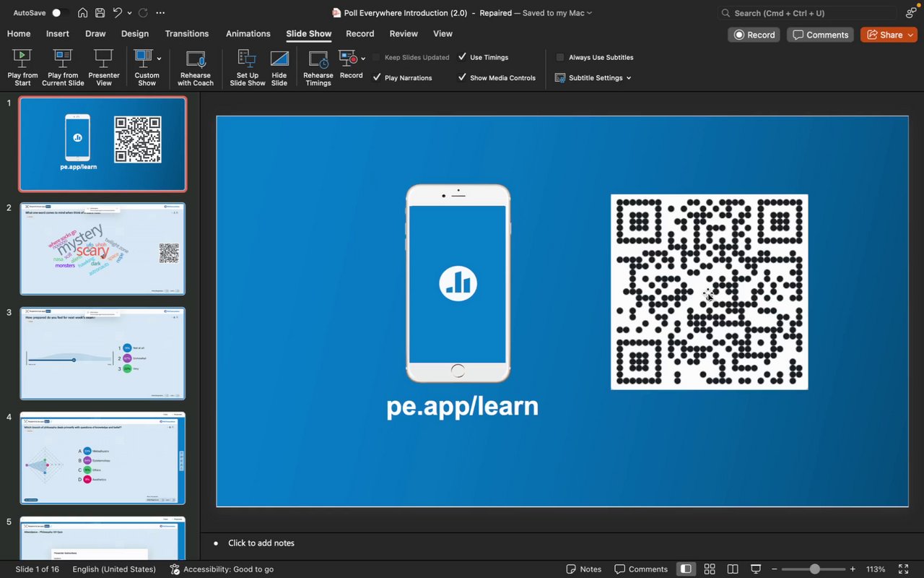
Task: Launch Rehearse with Coach
Action: point(196,68)
